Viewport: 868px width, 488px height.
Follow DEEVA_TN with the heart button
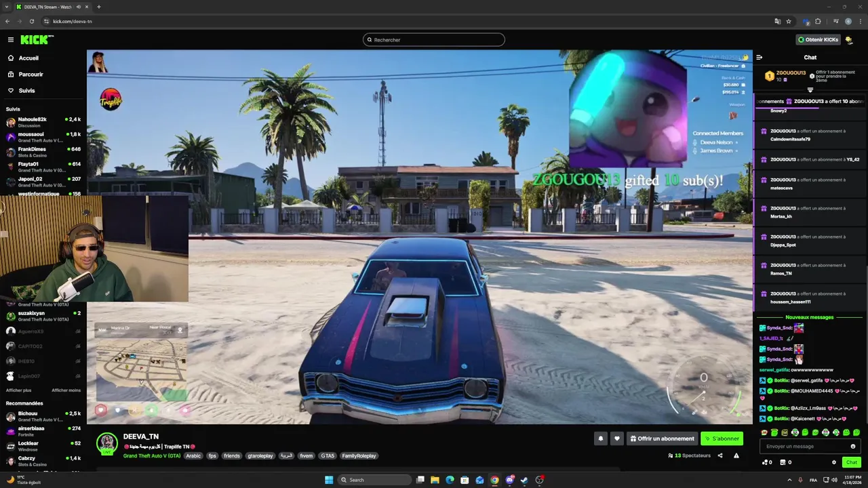[x=616, y=439]
